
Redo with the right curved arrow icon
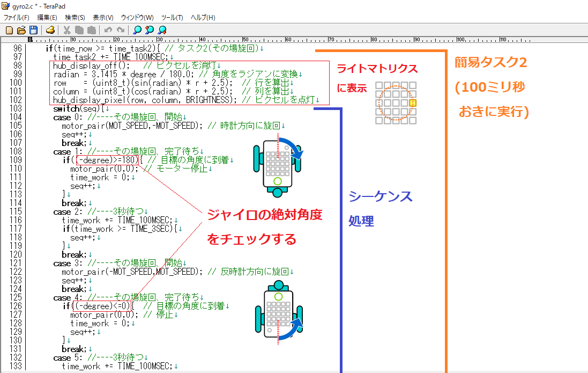[121, 30]
